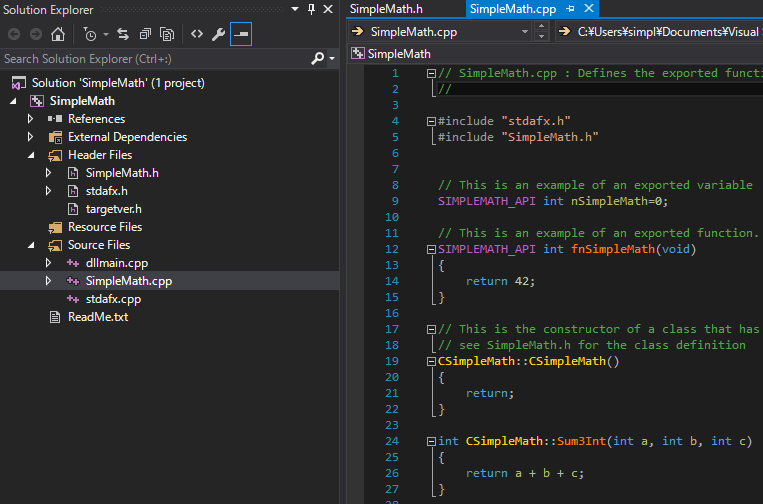Select SimpleMath.cpp in Solution Explorer tree

[129, 281]
